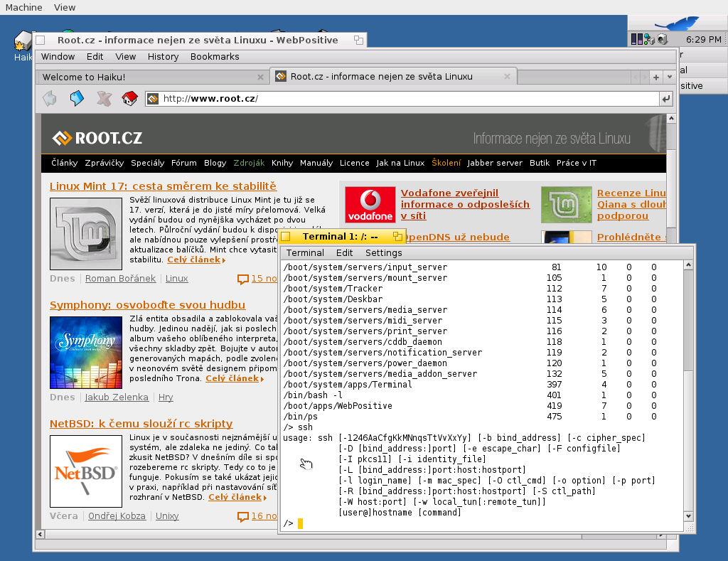Click the web page horizontal scrollbar left arrow
The image size is (728, 561).
[41, 534]
